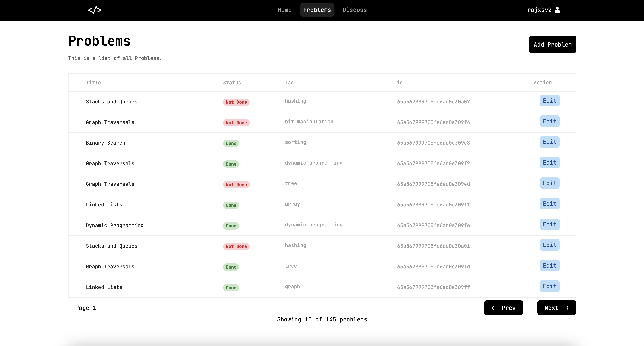Image resolution: width=644 pixels, height=346 pixels.
Task: Click the code brackets logo icon
Action: pyautogui.click(x=95, y=10)
